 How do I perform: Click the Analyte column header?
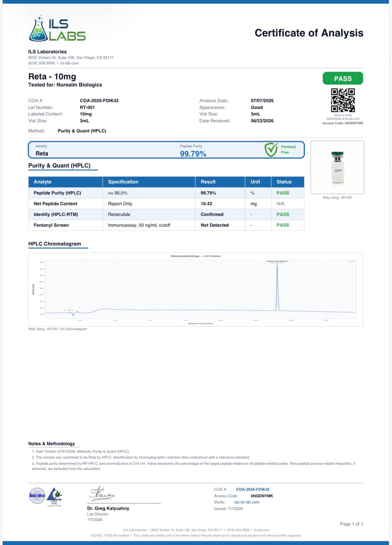(65, 182)
